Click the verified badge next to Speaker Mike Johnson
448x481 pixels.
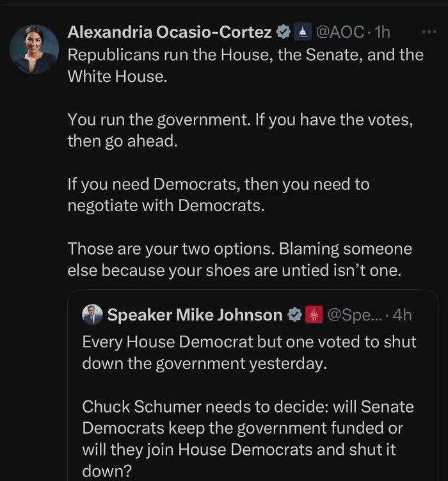coord(295,315)
